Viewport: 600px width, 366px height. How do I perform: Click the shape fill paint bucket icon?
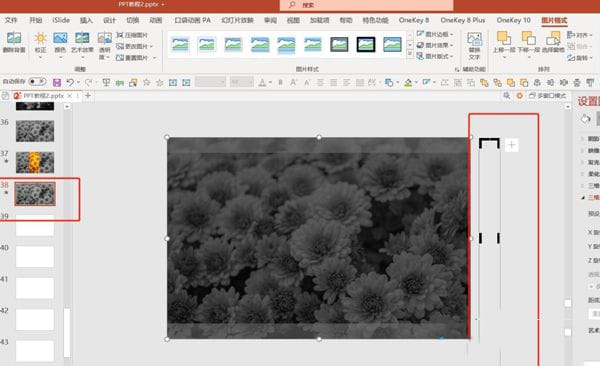pos(408,82)
